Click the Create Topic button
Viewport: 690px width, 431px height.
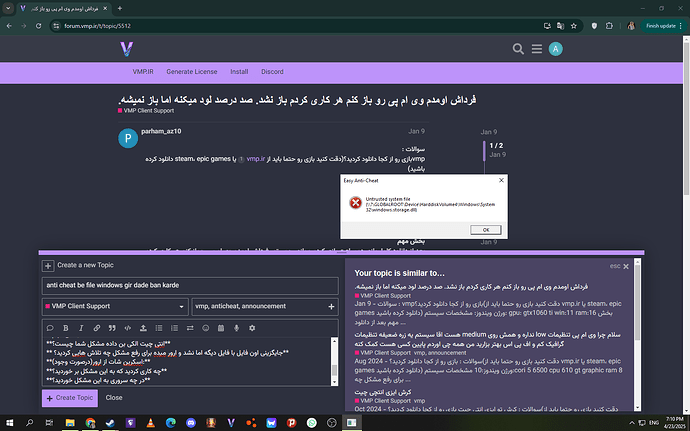tap(70, 398)
